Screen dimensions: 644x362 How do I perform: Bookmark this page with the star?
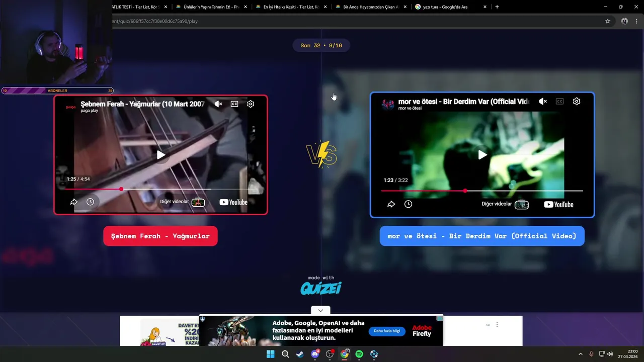(608, 21)
